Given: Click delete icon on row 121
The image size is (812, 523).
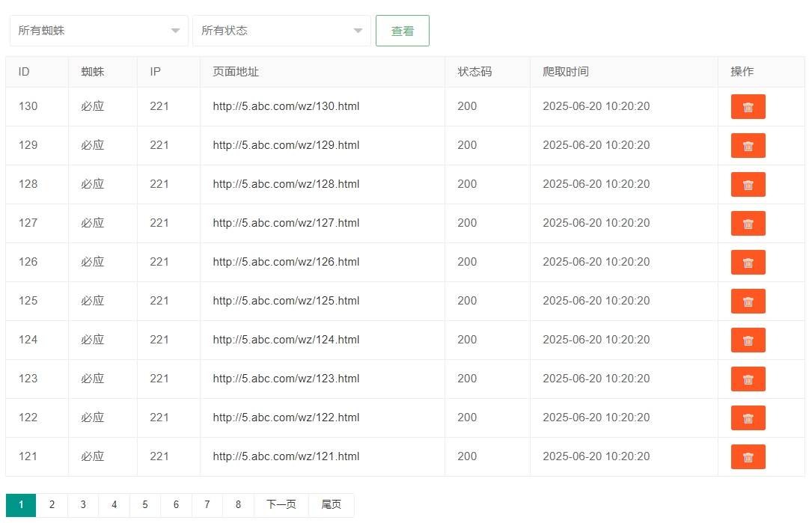Looking at the screenshot, I should click(x=748, y=457).
